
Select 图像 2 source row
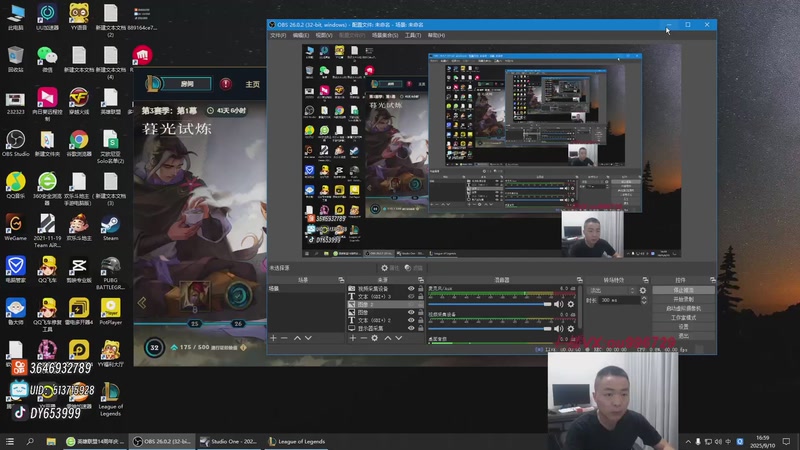coord(385,304)
